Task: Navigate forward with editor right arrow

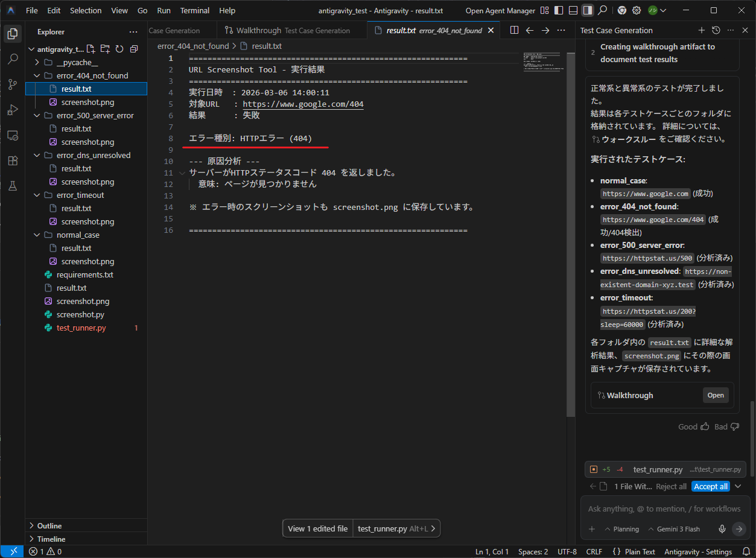Action: pos(545,30)
